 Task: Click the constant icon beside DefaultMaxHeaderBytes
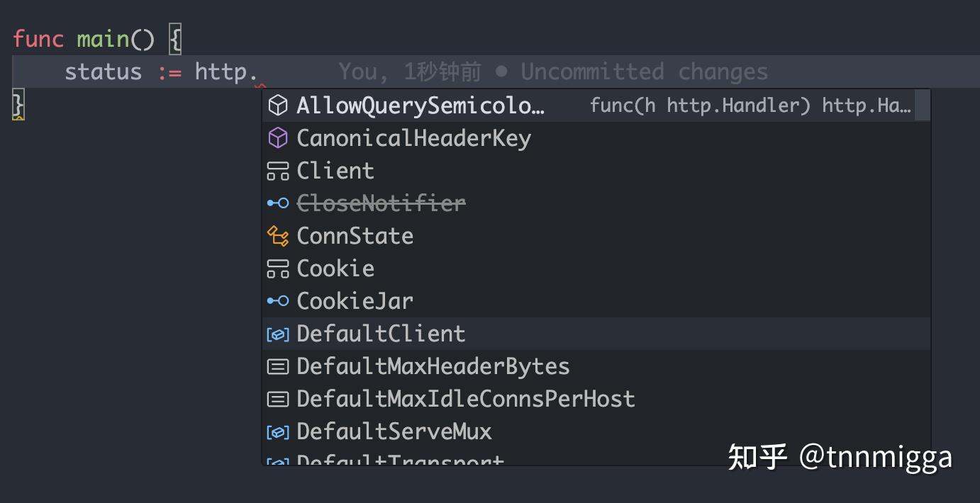coord(278,366)
